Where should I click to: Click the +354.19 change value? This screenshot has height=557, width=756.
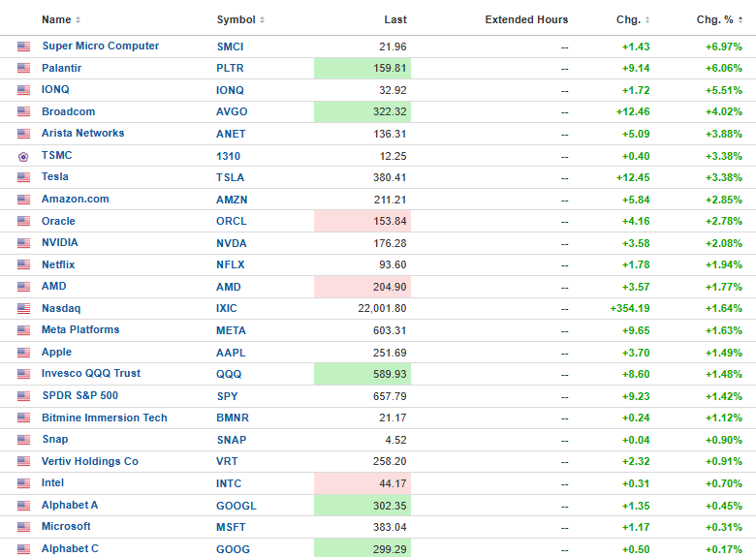pos(630,308)
